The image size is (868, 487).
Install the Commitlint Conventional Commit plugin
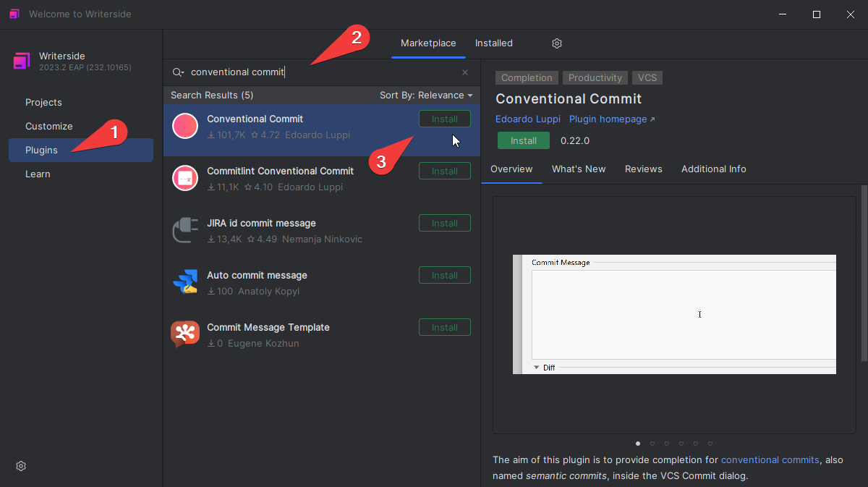click(x=445, y=171)
